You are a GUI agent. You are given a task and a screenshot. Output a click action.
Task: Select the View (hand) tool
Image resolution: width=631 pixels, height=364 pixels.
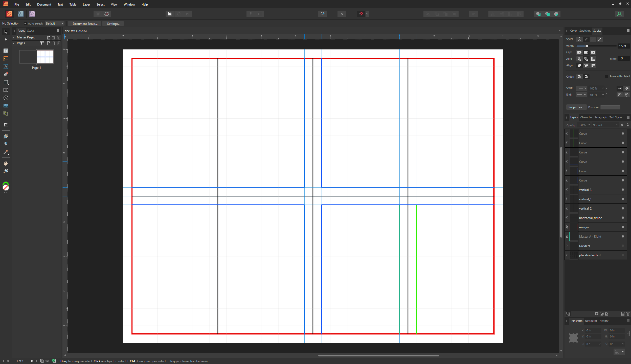tap(6, 163)
